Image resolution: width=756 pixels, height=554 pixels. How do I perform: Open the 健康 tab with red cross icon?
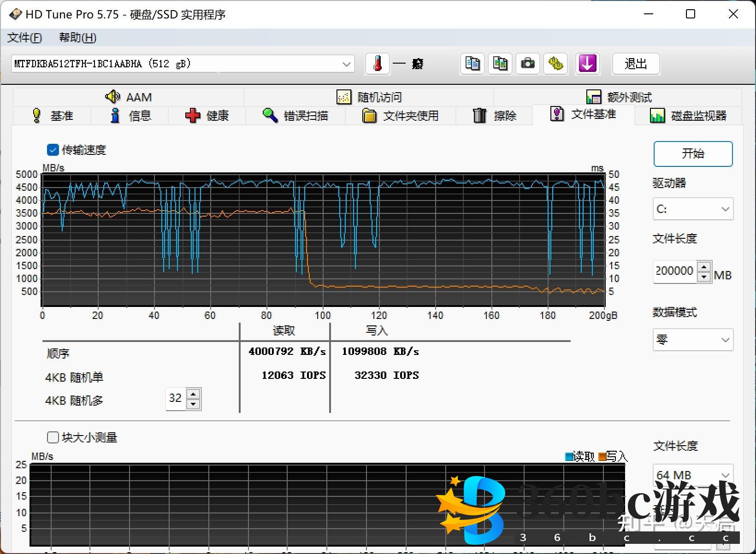(207, 116)
